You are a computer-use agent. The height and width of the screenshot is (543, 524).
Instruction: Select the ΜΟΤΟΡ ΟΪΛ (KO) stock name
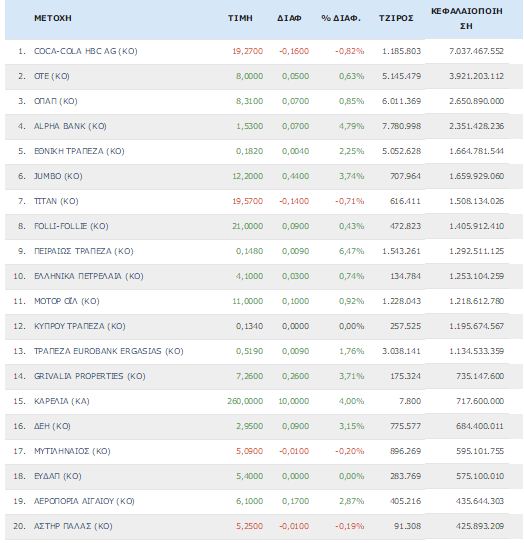coord(66,301)
